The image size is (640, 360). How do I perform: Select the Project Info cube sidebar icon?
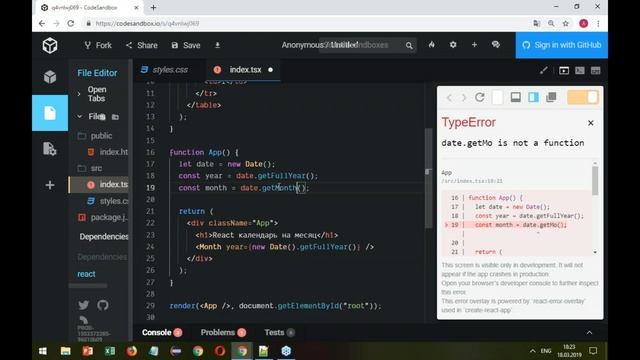coord(50,77)
